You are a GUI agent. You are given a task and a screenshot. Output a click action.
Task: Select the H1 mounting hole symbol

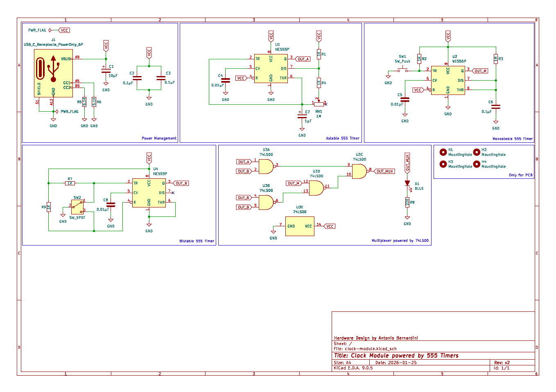tap(443, 152)
